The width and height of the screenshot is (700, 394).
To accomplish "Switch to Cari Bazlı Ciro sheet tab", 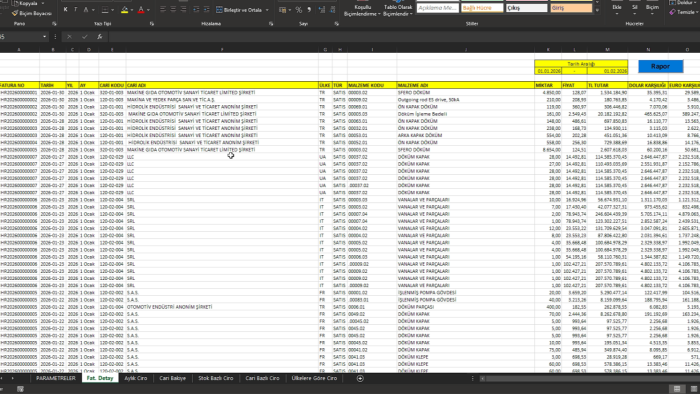I will 262,378.
